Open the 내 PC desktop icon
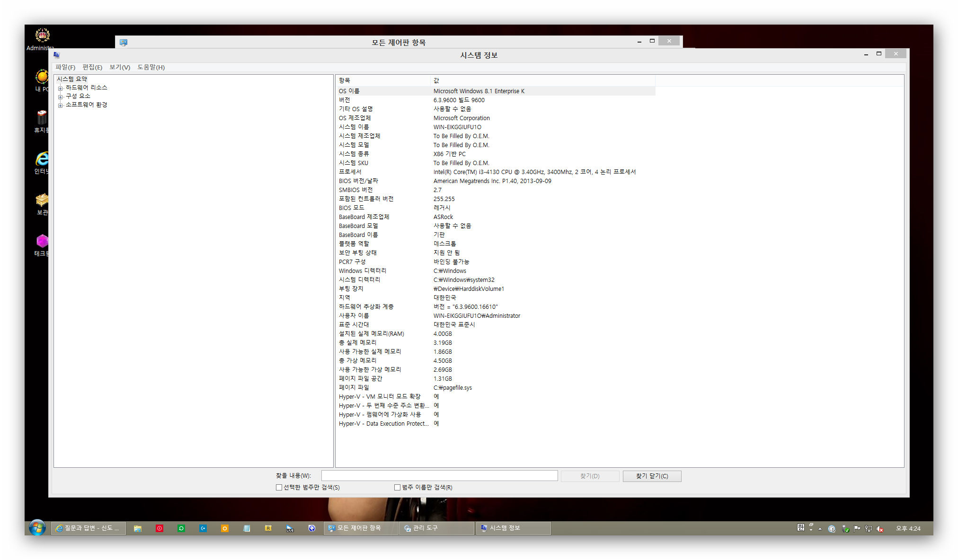 (x=42, y=80)
